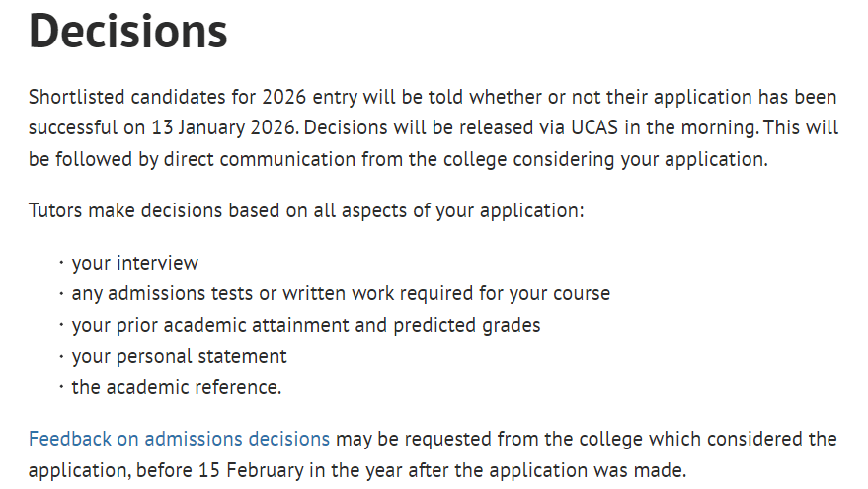
Task: Click the "any admissions tests" bullet text
Action: click(x=162, y=293)
